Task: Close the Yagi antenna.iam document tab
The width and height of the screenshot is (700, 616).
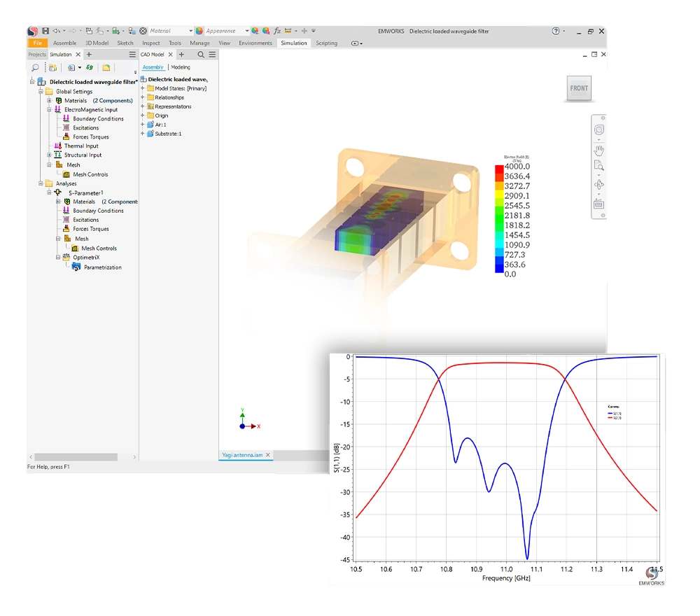Action: pos(267,455)
